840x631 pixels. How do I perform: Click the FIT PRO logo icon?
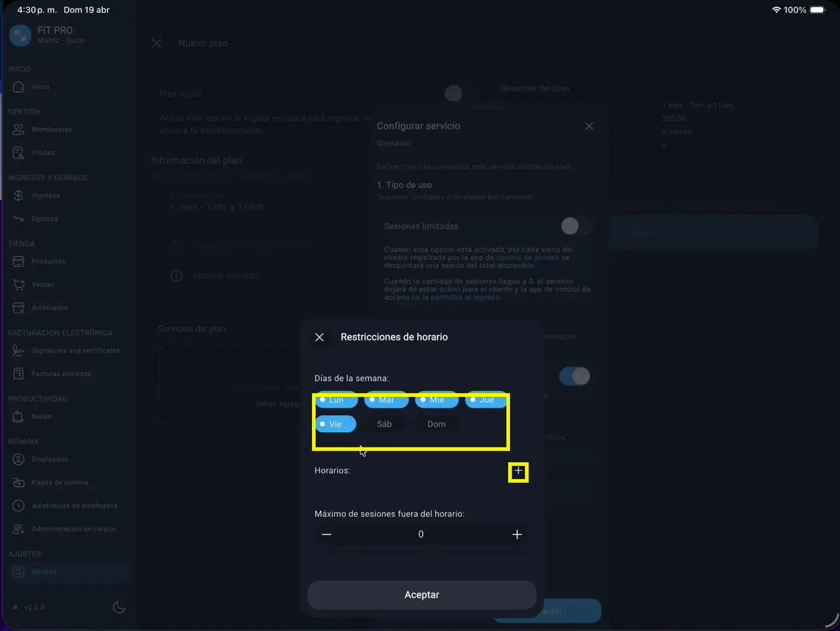point(20,35)
